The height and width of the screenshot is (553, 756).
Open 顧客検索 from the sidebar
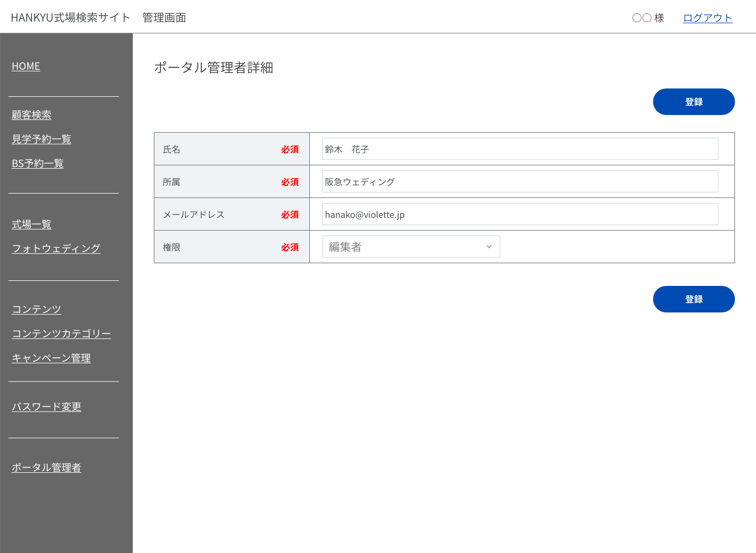point(32,115)
